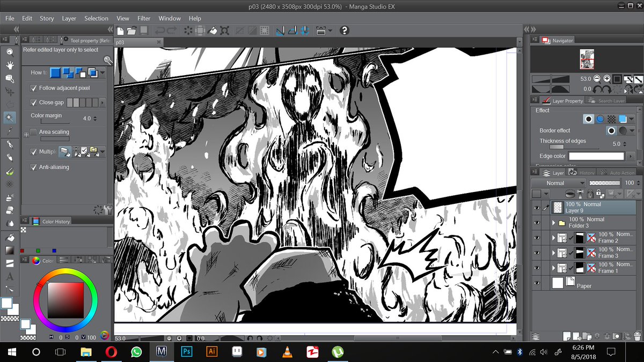Viewport: 644px width, 362px height.
Task: Toggle the Close gap checkbox
Action: (x=34, y=102)
